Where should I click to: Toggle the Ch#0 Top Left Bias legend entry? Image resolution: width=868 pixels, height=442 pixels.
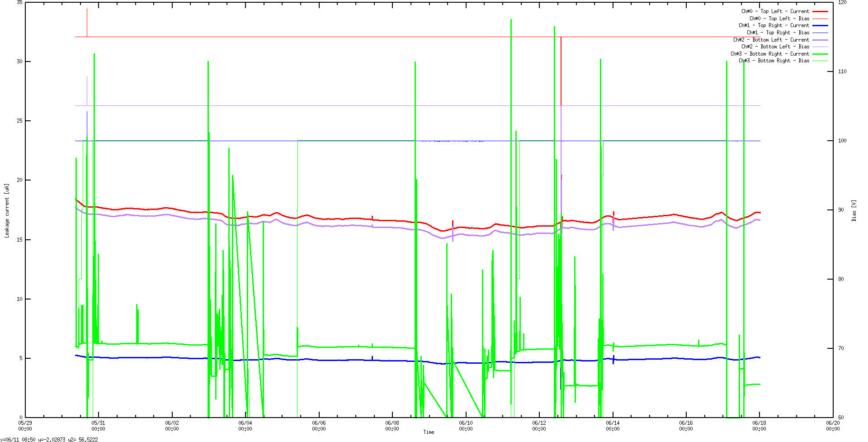tap(779, 19)
